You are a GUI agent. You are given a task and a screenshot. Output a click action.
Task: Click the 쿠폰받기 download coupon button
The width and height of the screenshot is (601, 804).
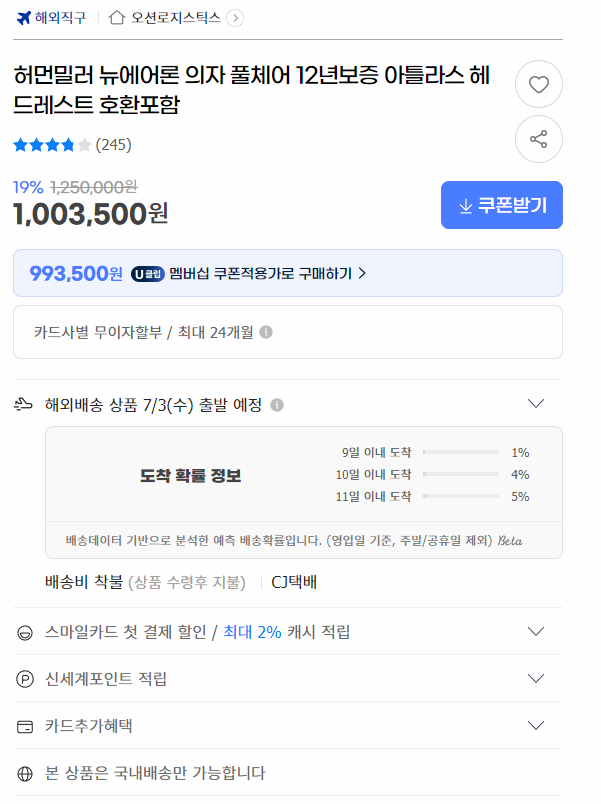[502, 205]
